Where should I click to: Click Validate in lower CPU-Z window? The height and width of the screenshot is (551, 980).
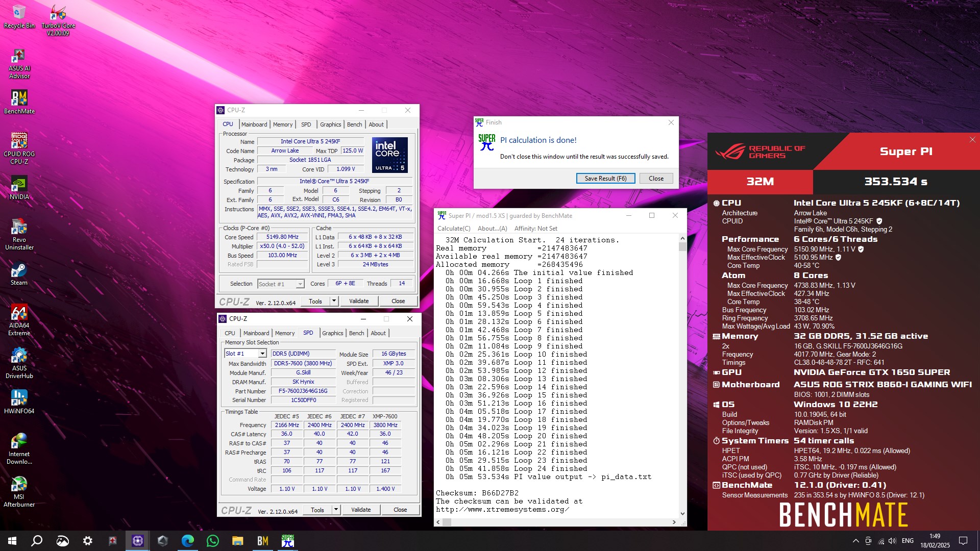[361, 510]
